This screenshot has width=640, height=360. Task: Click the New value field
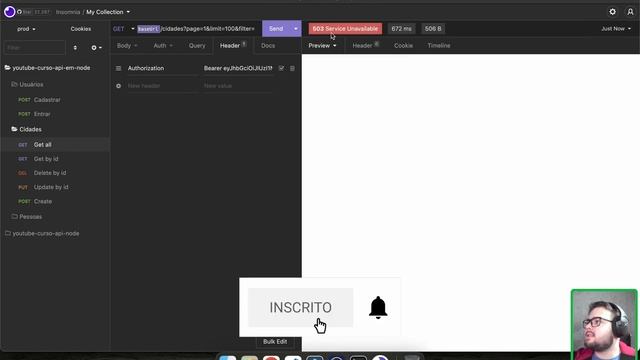click(x=238, y=86)
